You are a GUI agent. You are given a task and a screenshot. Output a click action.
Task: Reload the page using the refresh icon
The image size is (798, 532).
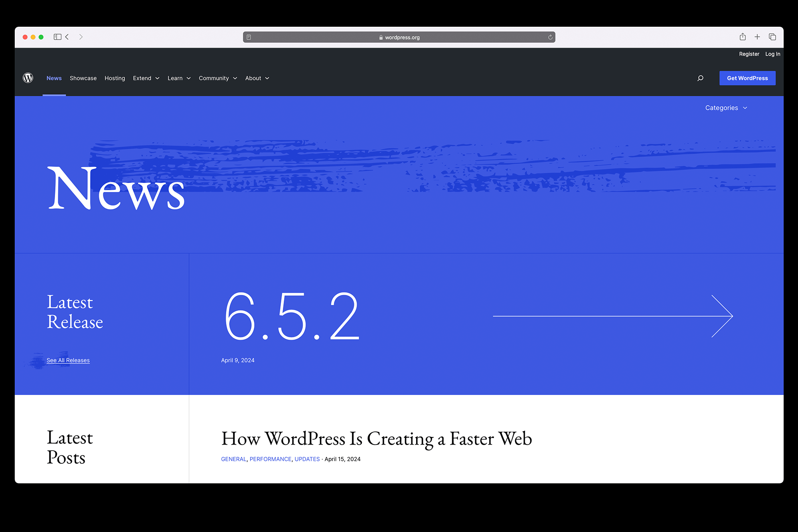(x=550, y=38)
